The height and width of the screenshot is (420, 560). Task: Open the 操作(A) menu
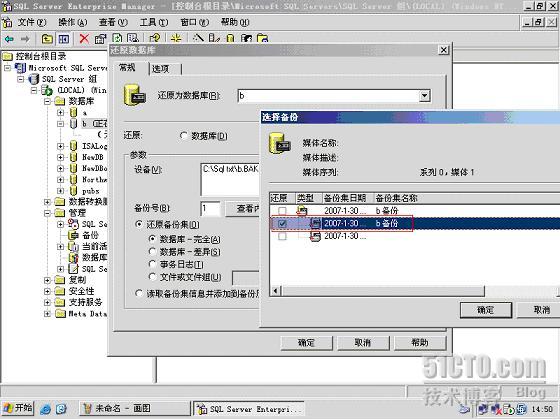click(x=72, y=22)
